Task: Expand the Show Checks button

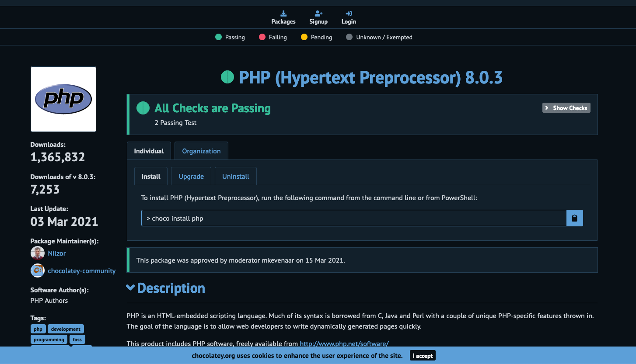Action: click(x=566, y=108)
